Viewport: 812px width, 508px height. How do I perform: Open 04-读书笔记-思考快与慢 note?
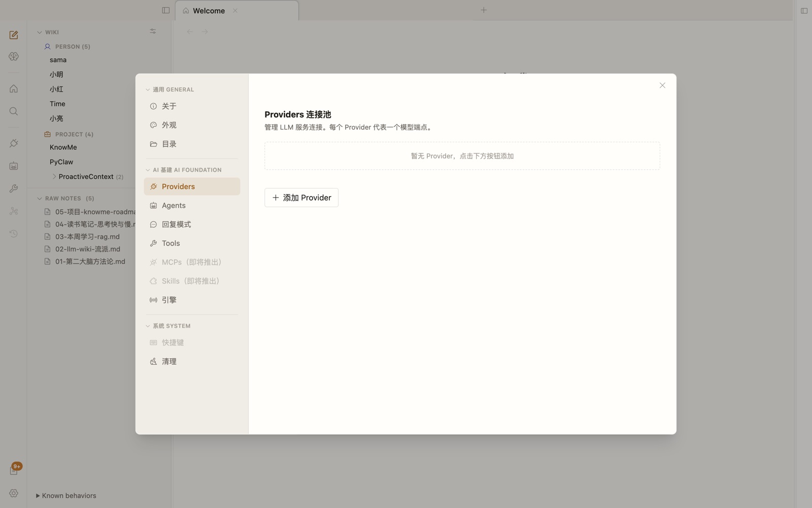[90, 224]
